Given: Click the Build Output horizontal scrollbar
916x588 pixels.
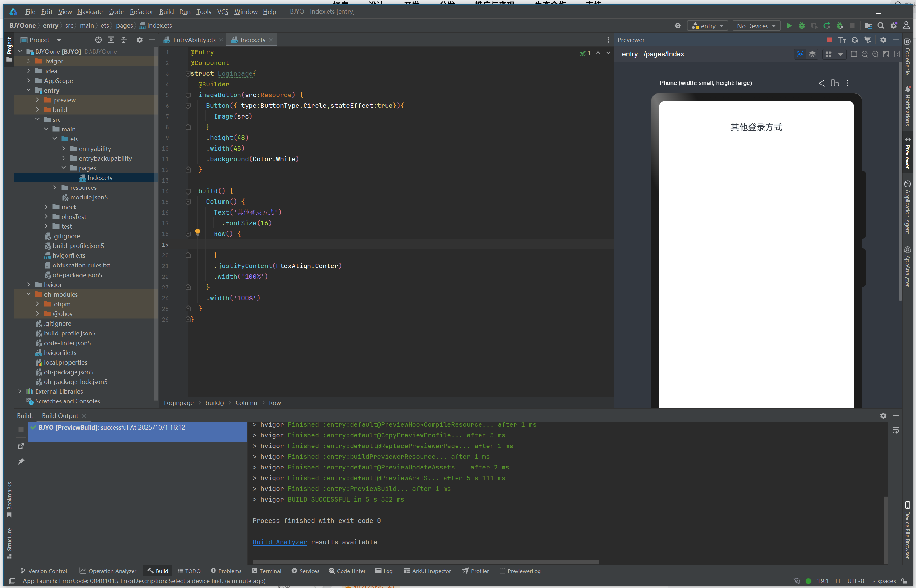Looking at the screenshot, I should (x=425, y=562).
